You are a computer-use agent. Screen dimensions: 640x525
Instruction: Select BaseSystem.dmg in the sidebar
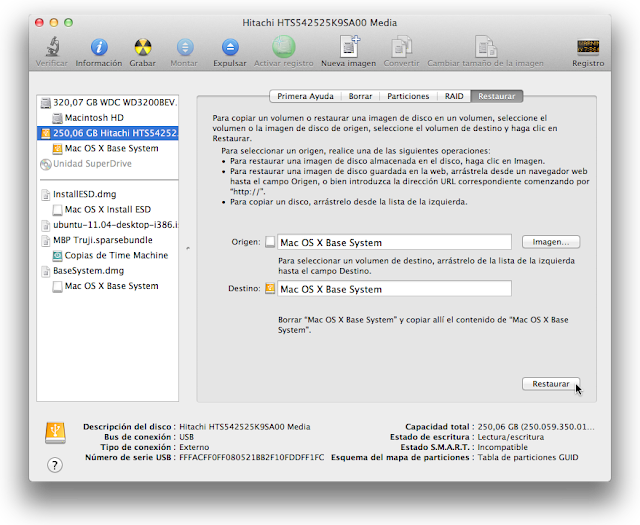108,271
